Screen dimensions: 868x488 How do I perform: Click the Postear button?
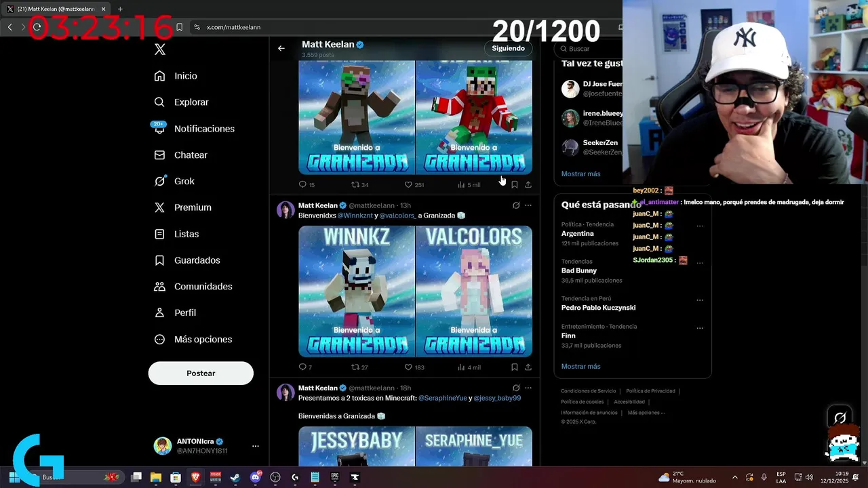click(x=201, y=373)
